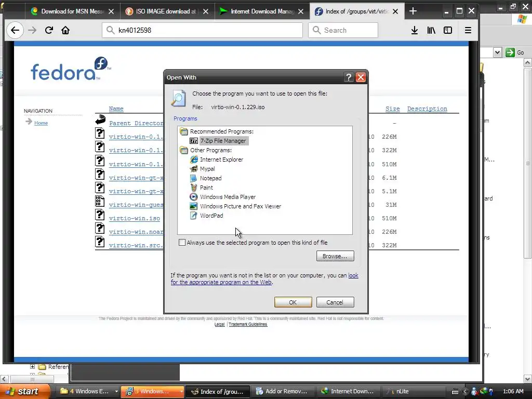Viewport: 532px width, 399px height.
Task: Enable Always use the selected program checkbox
Action: (x=182, y=242)
